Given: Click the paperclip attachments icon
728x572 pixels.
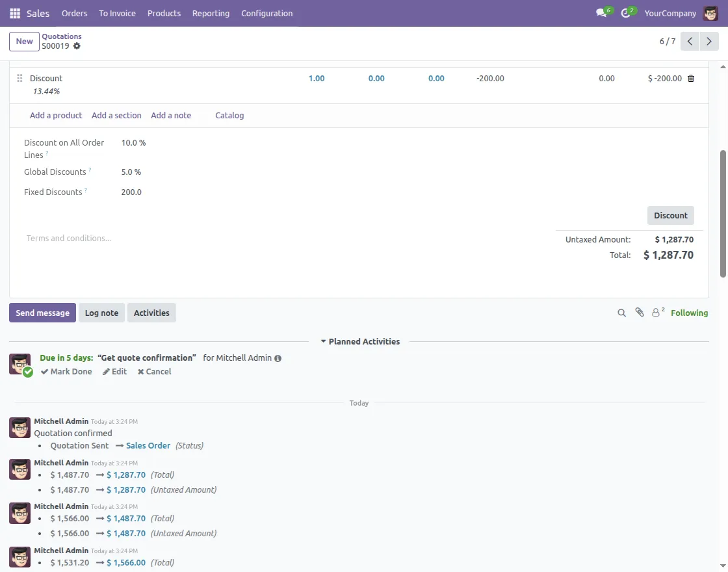Looking at the screenshot, I should (x=640, y=313).
